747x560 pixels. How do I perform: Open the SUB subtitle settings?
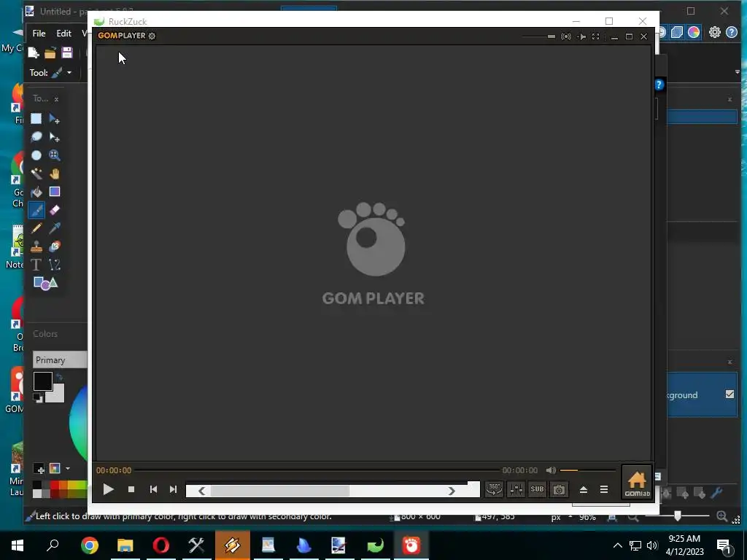537,489
